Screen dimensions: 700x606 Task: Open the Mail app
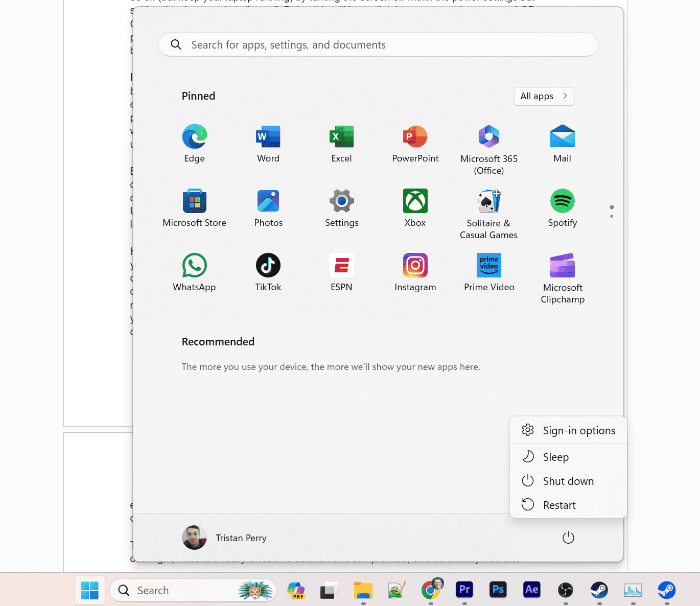click(x=563, y=144)
